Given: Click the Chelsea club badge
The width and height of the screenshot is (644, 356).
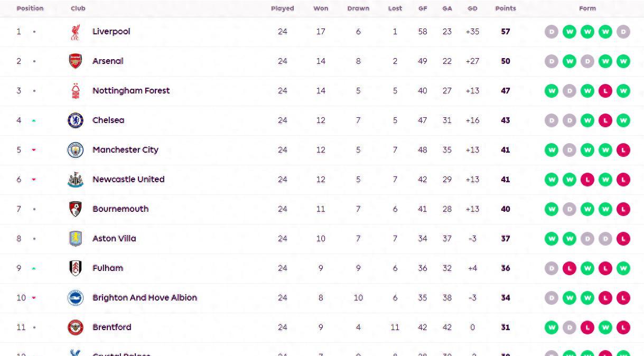Looking at the screenshot, I should click(x=76, y=120).
